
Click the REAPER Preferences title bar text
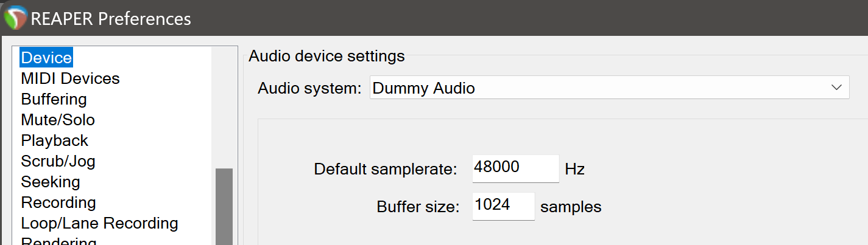click(111, 18)
